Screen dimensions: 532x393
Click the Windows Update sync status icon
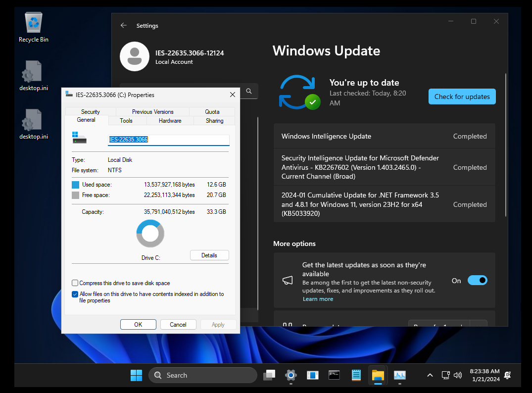click(x=299, y=93)
